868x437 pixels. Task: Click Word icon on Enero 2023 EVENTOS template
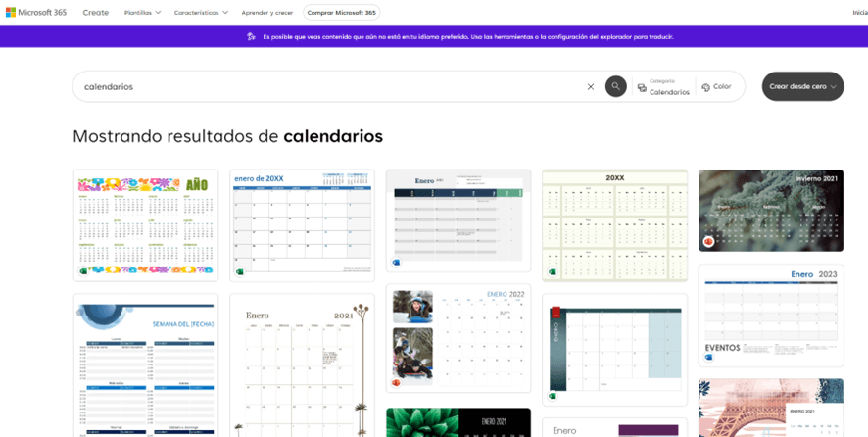tap(709, 356)
